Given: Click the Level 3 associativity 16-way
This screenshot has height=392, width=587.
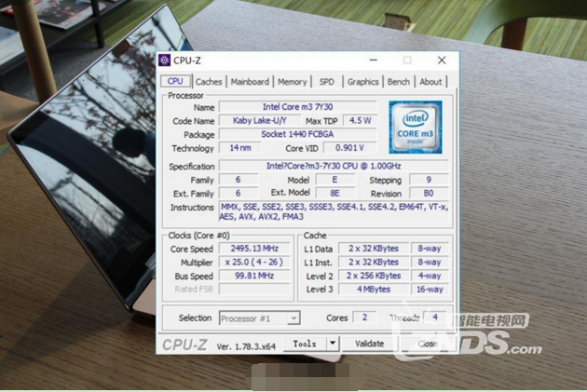Looking at the screenshot, I should [430, 290].
